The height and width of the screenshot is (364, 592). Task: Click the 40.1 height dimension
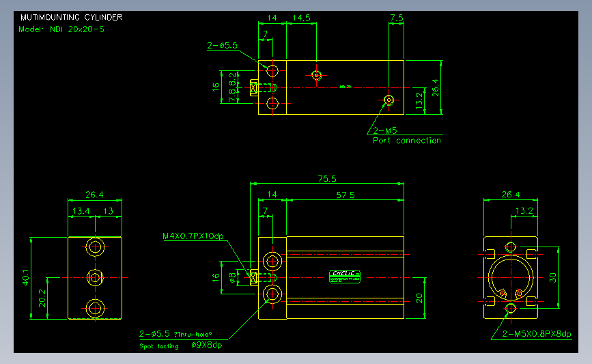(x=25, y=277)
